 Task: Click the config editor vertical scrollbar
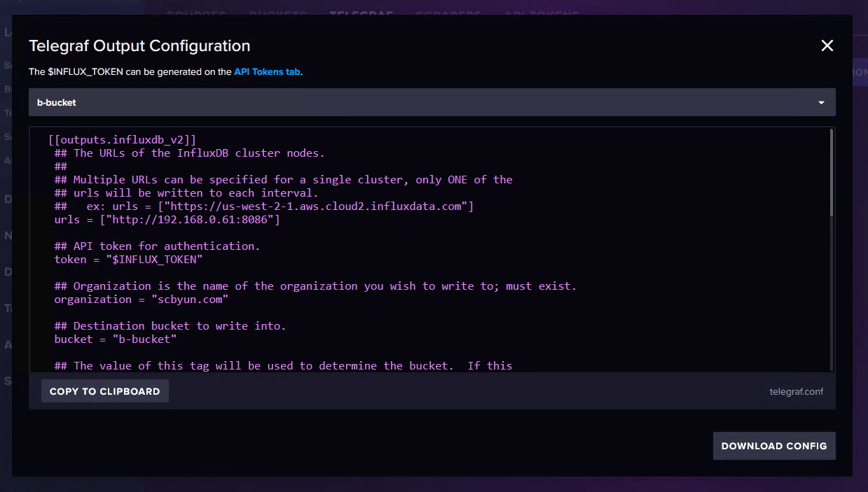[x=832, y=173]
